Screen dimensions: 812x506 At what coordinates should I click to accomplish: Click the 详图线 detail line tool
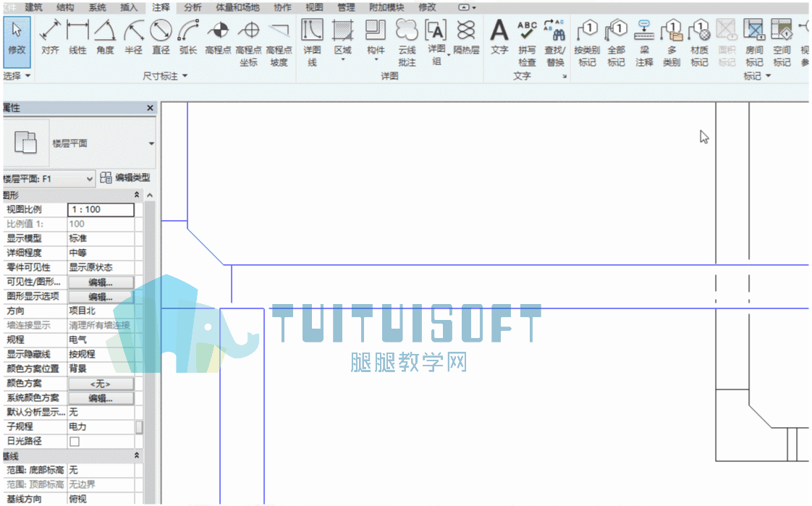click(x=312, y=43)
